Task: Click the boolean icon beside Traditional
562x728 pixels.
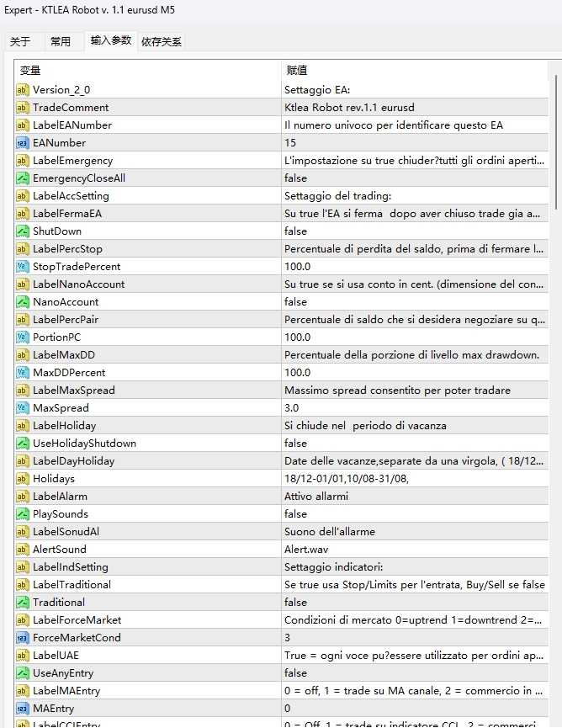Action: tap(22, 603)
